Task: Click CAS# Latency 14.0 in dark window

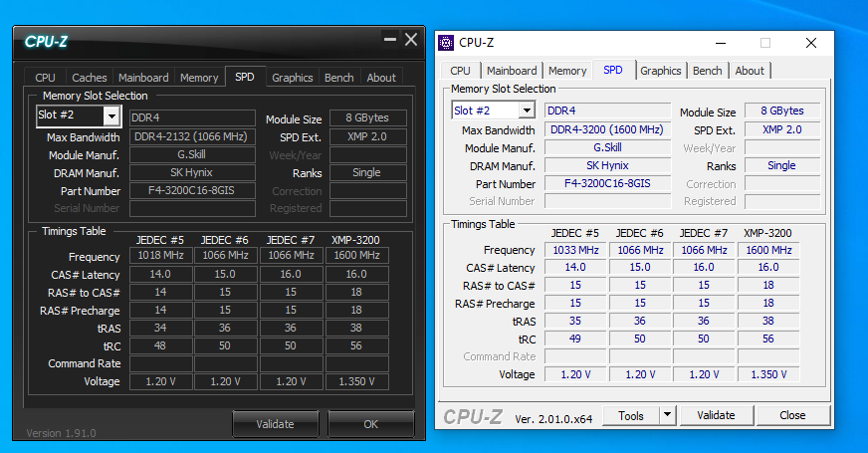Action: pos(161,274)
